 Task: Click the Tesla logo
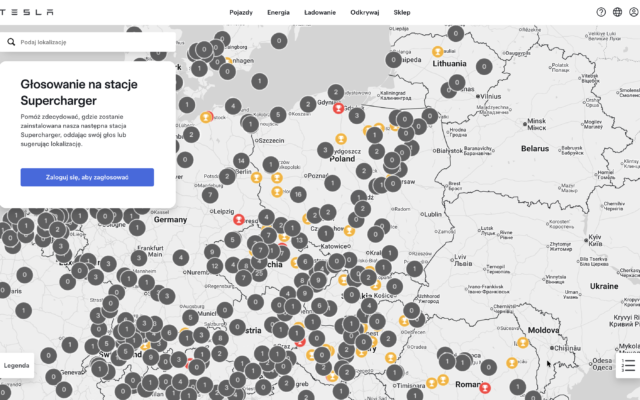[x=25, y=12]
